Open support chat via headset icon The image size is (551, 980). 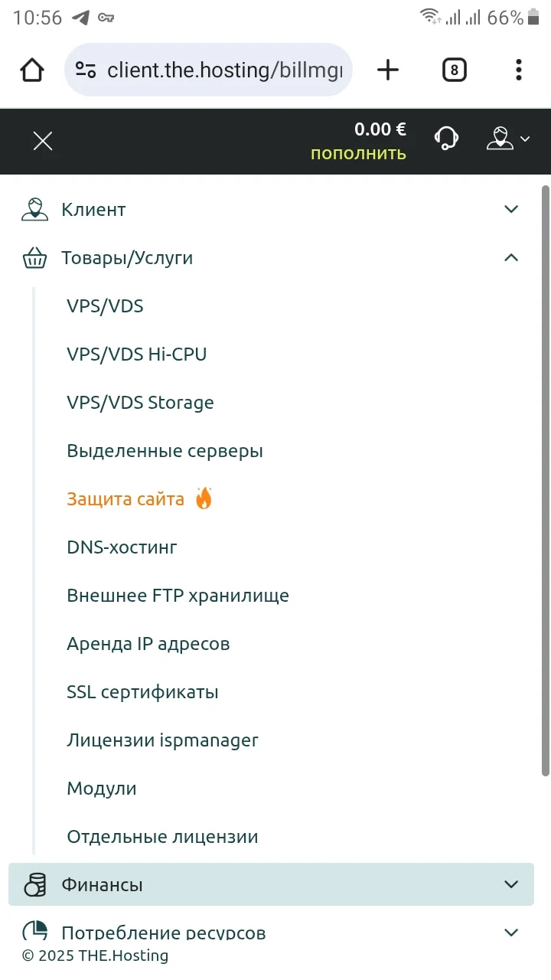446,139
